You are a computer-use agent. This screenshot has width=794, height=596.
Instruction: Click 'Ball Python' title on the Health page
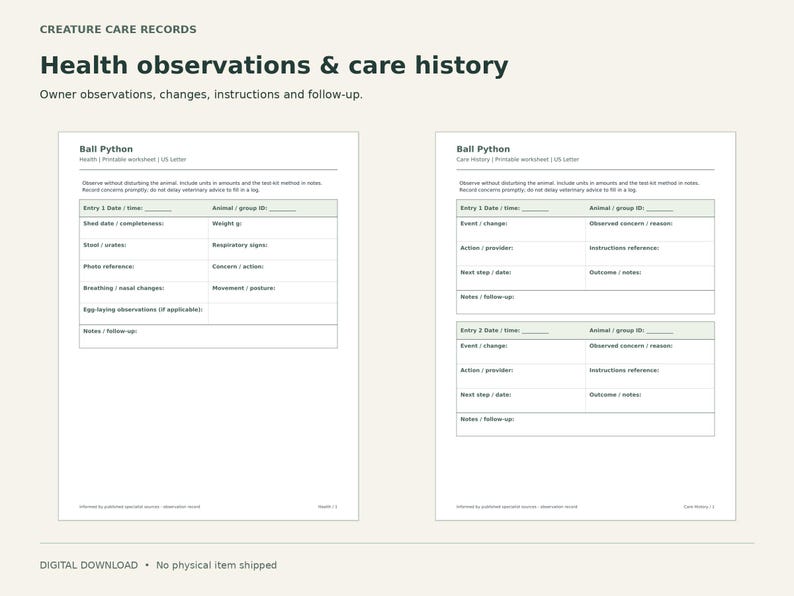tap(106, 149)
